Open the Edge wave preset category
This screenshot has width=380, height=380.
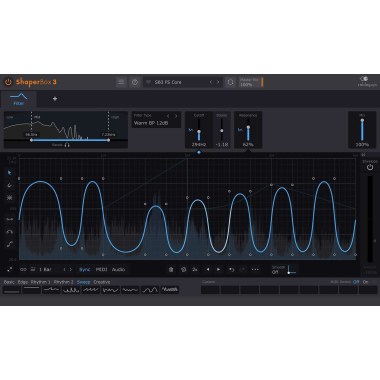pos(23,282)
